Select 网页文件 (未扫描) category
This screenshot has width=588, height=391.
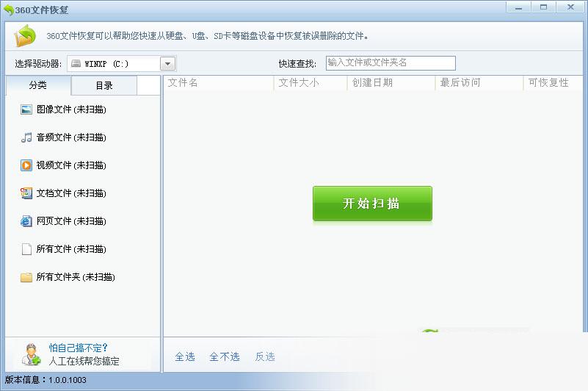[71, 221]
